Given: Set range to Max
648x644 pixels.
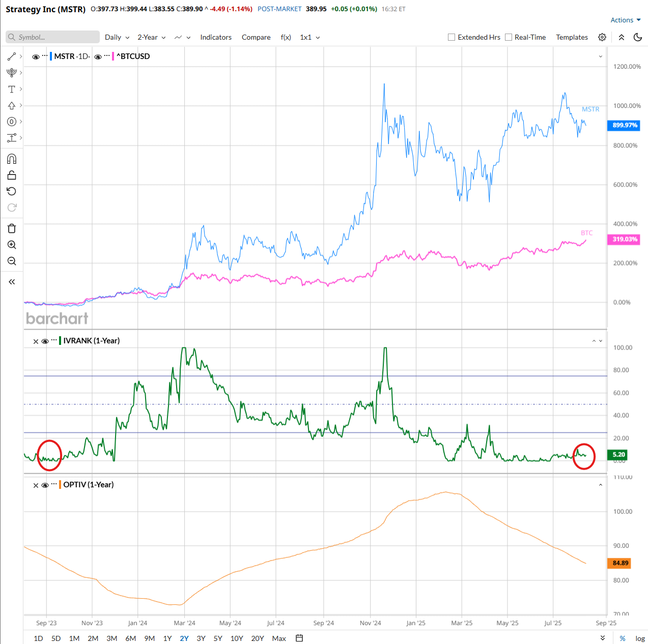Looking at the screenshot, I should [x=279, y=638].
